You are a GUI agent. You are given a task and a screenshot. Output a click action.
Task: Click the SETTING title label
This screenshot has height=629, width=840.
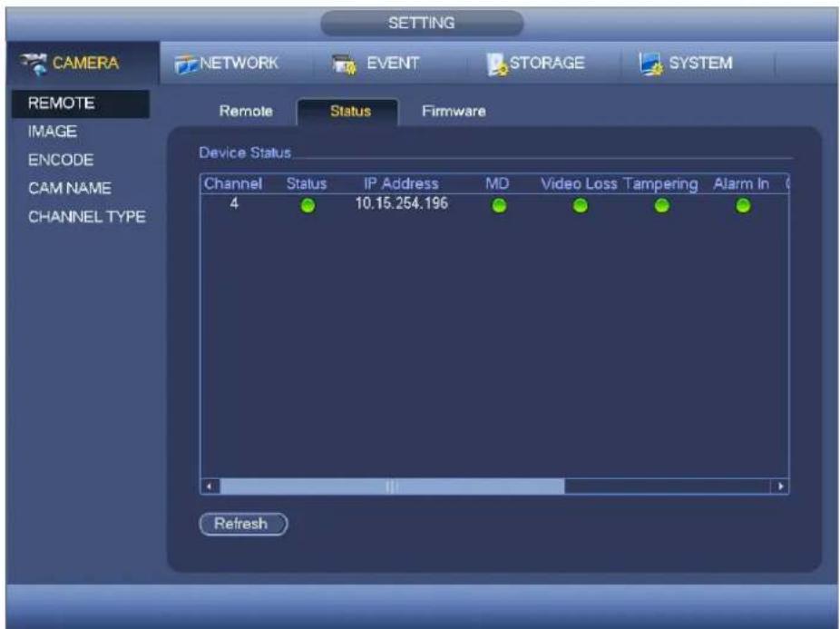pos(422,23)
